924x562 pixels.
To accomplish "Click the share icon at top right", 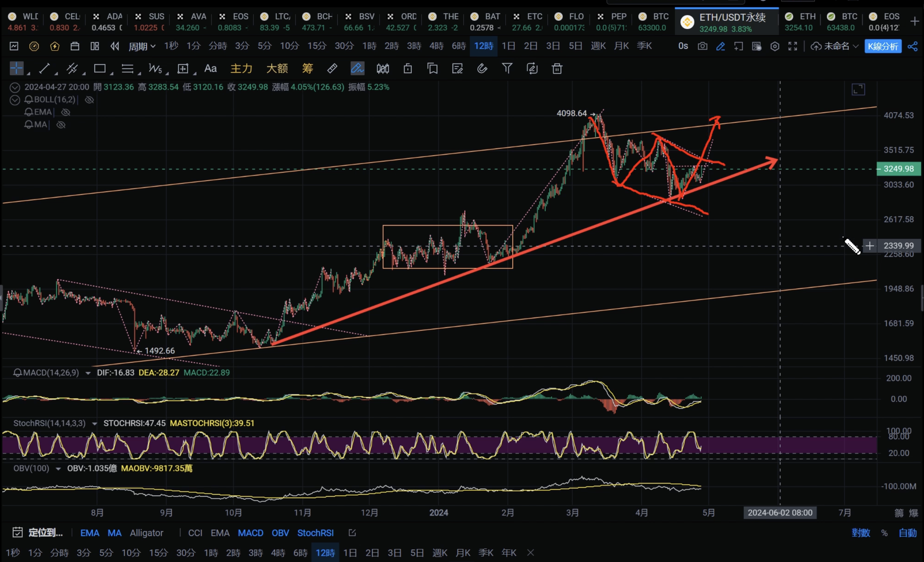I will [913, 46].
